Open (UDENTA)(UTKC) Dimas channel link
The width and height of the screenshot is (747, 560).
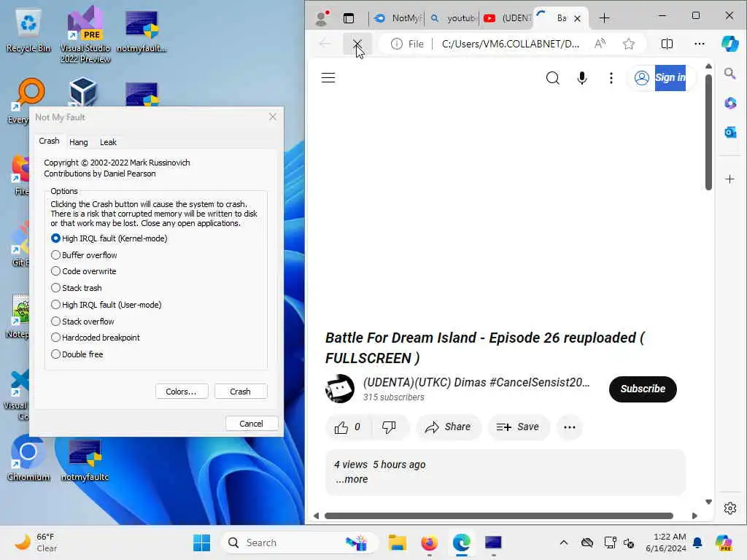(x=476, y=382)
